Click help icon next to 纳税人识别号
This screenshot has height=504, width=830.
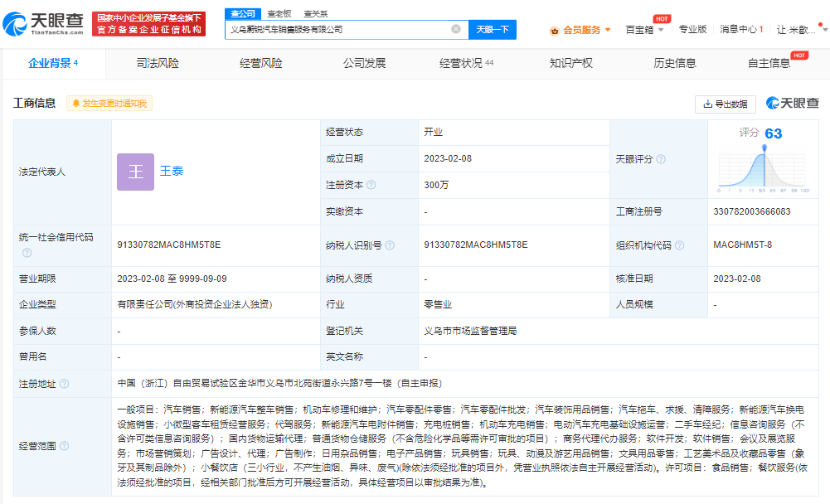pyautogui.click(x=390, y=245)
